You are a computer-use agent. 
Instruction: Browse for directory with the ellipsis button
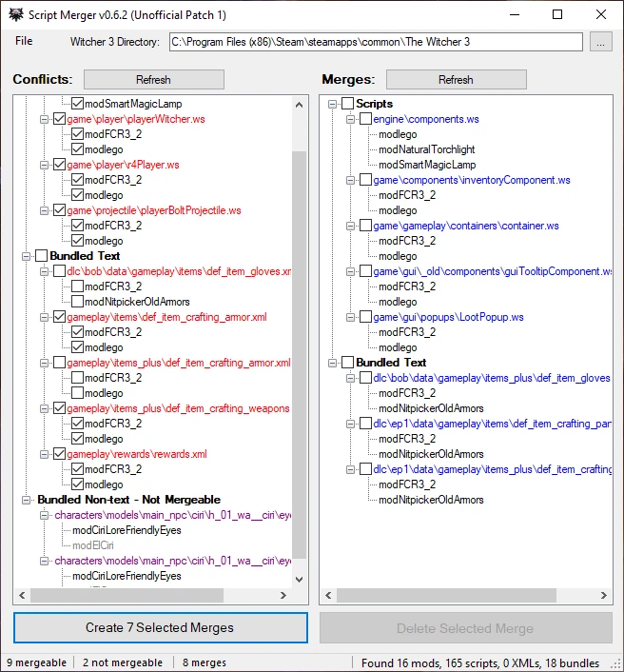(600, 42)
